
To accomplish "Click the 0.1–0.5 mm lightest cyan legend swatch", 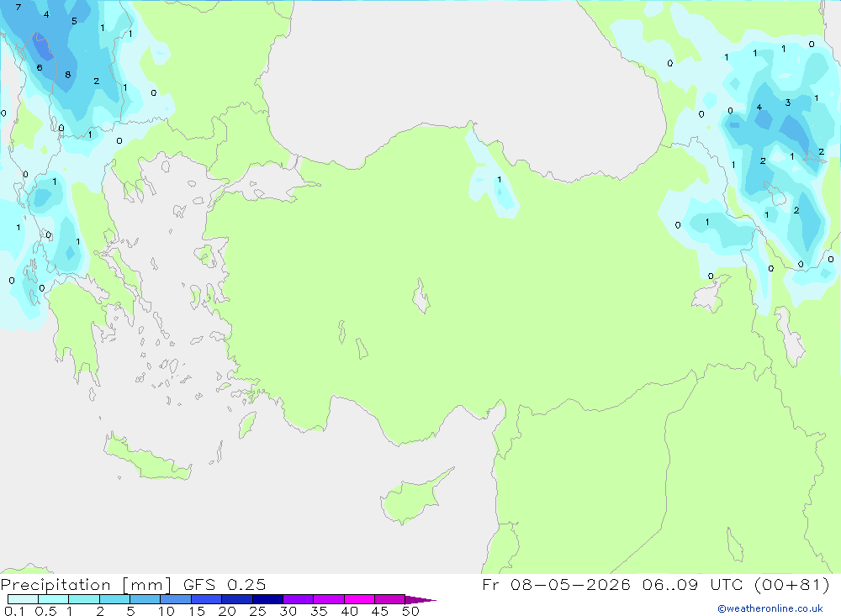I will pyautogui.click(x=23, y=599).
